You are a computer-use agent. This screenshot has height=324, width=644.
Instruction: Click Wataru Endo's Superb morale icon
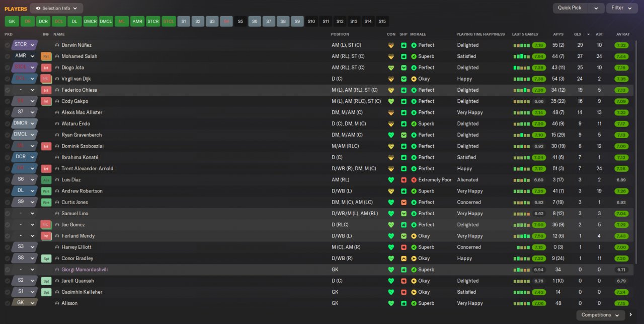click(x=414, y=124)
